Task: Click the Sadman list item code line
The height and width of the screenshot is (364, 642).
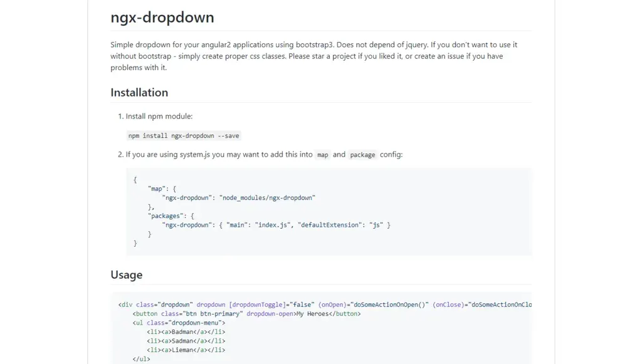Action: coord(186,341)
